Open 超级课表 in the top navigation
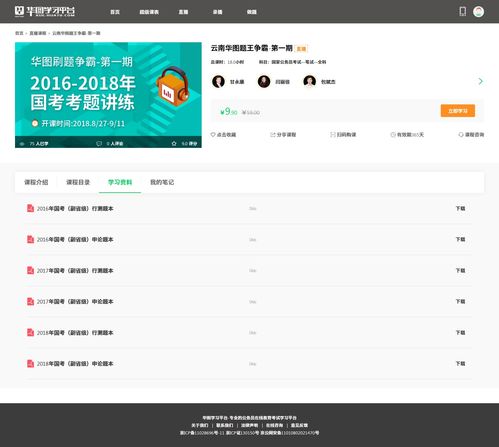 (x=149, y=12)
